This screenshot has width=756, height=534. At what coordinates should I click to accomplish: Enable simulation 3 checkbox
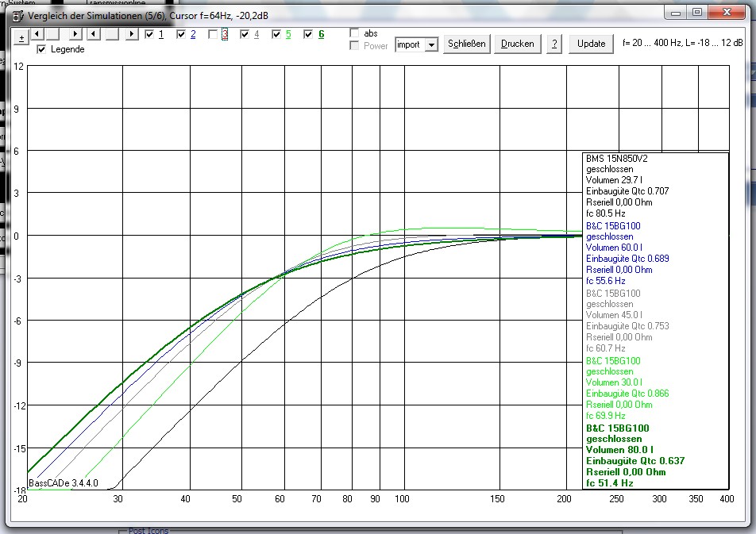213,34
